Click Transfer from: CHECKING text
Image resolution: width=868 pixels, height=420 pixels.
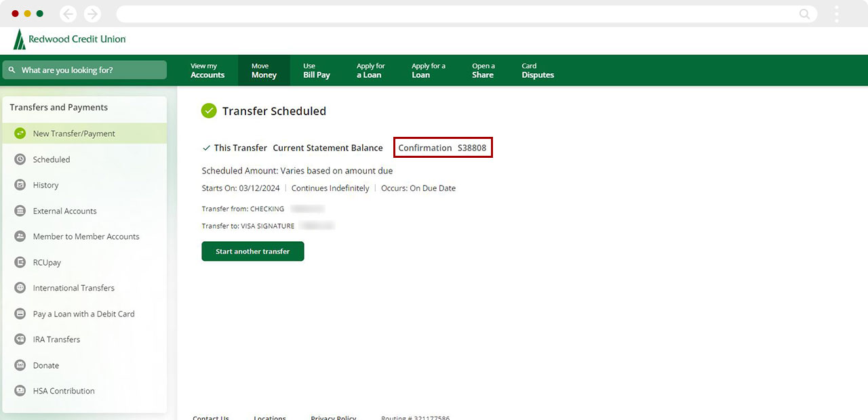243,209
